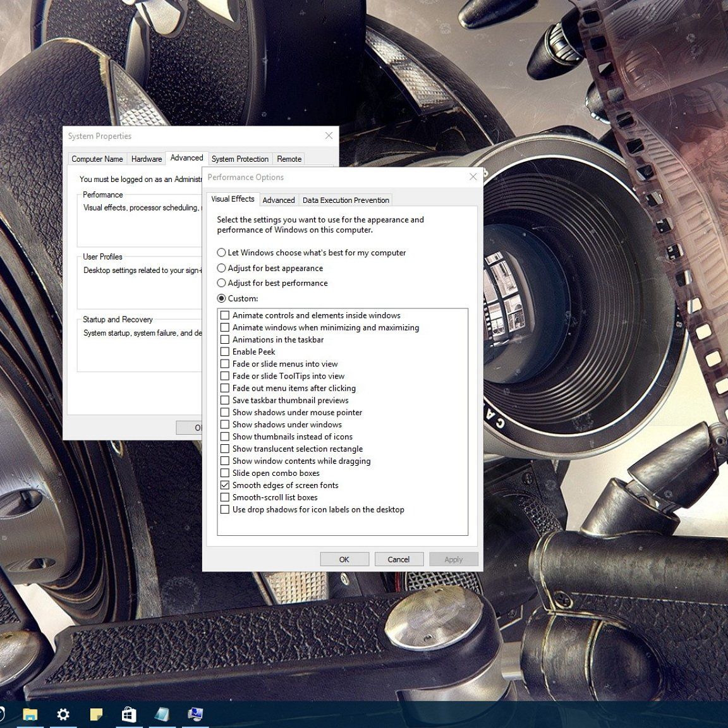Screen dimensions: 728x728
Task: Open File Explorer from the taskbar
Action: (30, 714)
